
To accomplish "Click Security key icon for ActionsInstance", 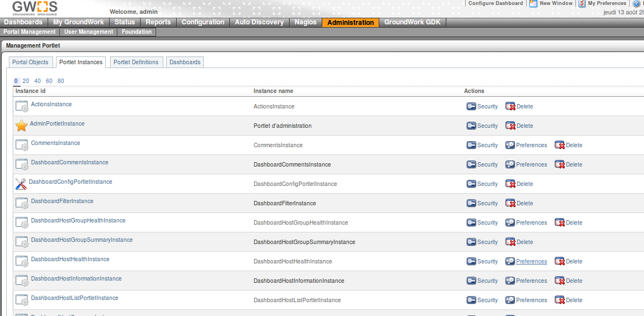I will point(471,106).
